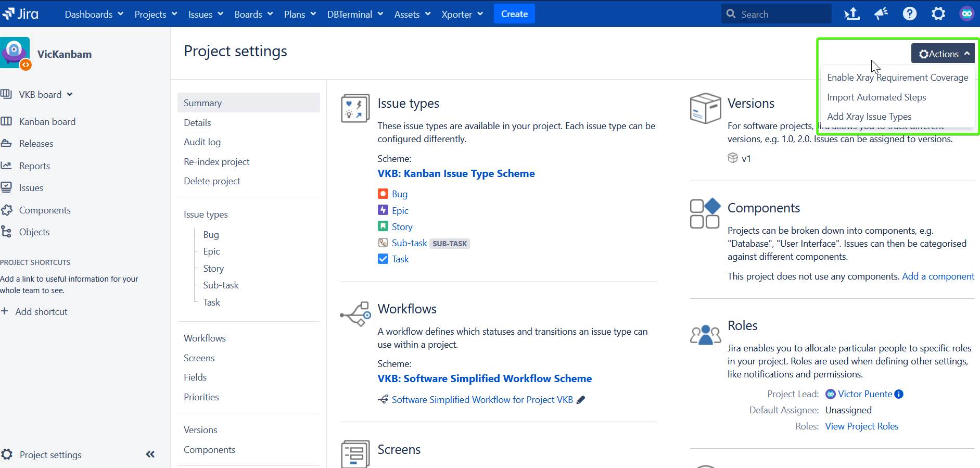The height and width of the screenshot is (468, 980).
Task: Click the feedback megaphone icon
Action: tap(881, 14)
